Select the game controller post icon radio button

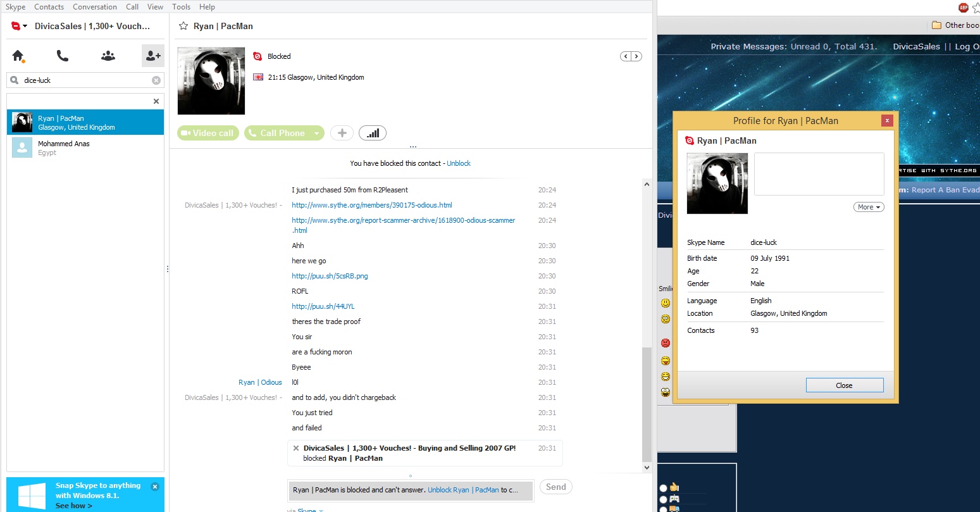point(663,499)
